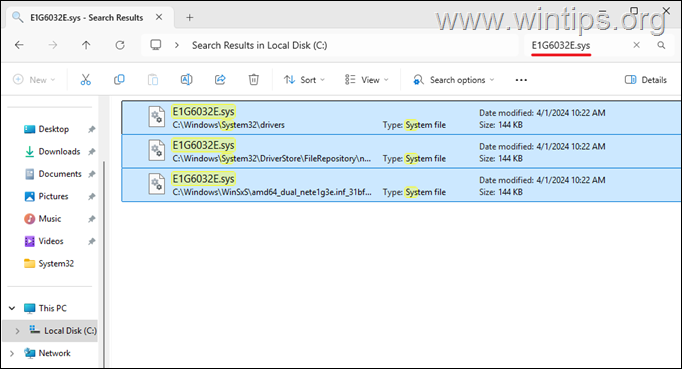The width and height of the screenshot is (682, 369).
Task: Click the Delete trash icon
Action: point(254,80)
